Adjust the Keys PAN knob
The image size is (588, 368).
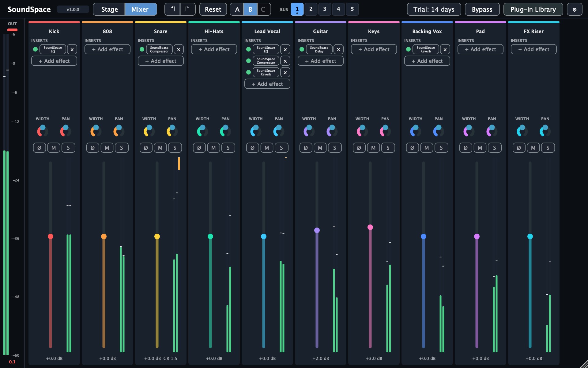[385, 131]
